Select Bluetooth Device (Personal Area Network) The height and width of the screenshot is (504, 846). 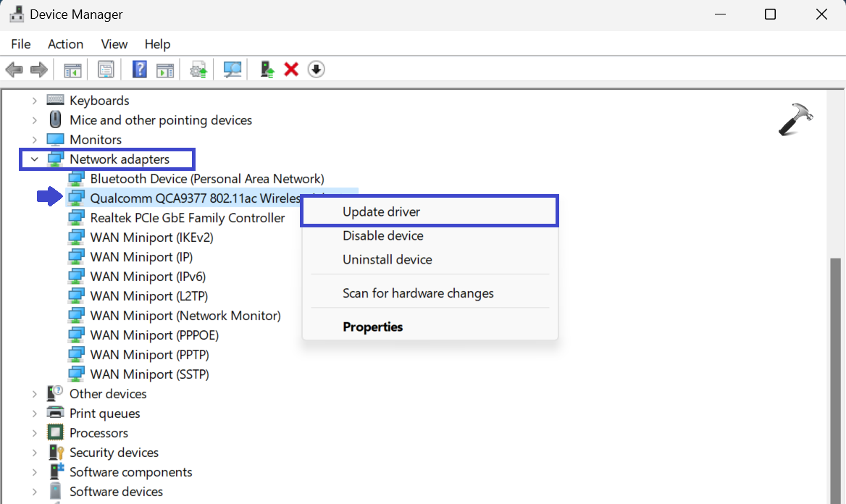(206, 178)
